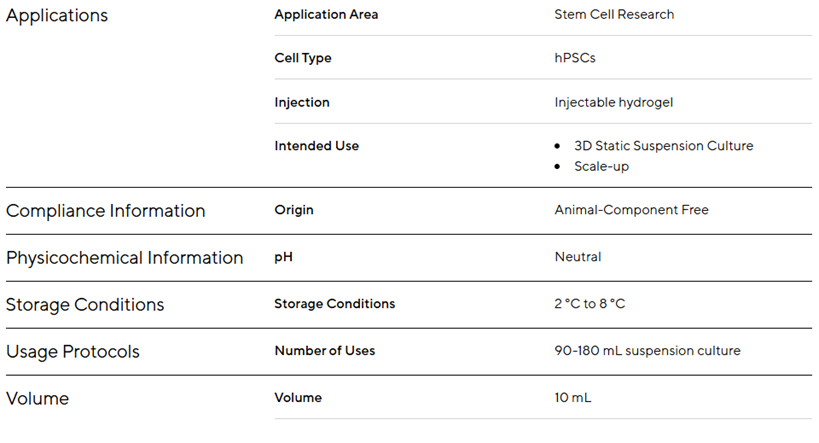
Task: Select the 2 °C to 8 °C value
Action: [590, 304]
